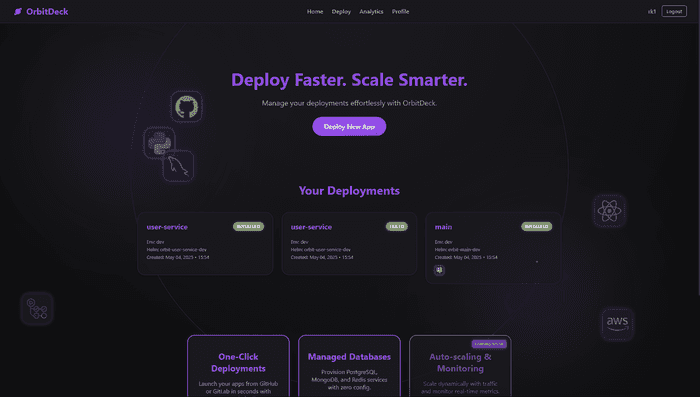The height and width of the screenshot is (397, 700).
Task: Click the floating AWS logo icon
Action: 617,324
